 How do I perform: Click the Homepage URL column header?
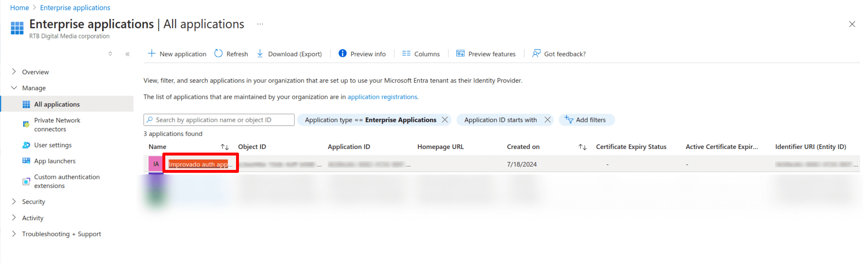[440, 147]
